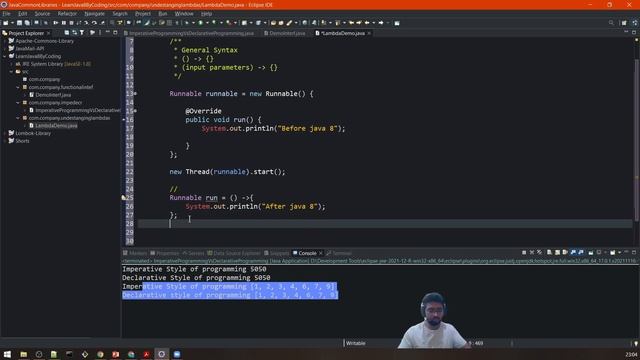Expand the Lombok-Library project
The image size is (640, 360).
coord(5,133)
